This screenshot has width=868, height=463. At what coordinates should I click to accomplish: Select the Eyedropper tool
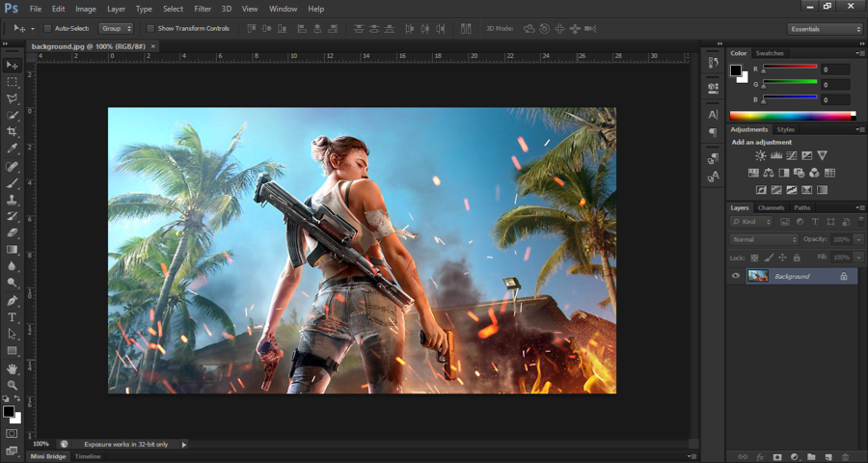click(13, 149)
